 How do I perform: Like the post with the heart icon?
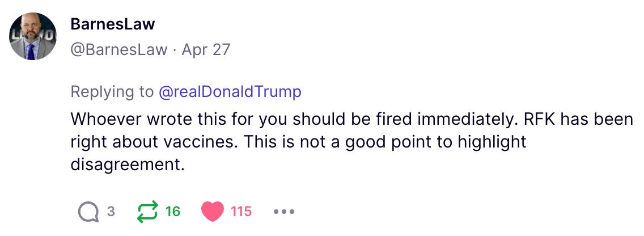point(213,212)
